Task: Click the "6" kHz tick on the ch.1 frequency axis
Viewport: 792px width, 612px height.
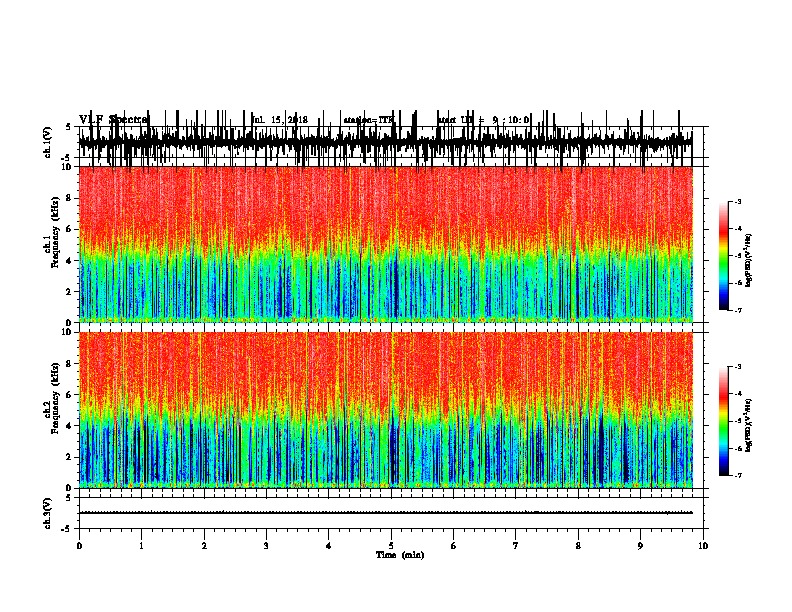Action: point(70,229)
